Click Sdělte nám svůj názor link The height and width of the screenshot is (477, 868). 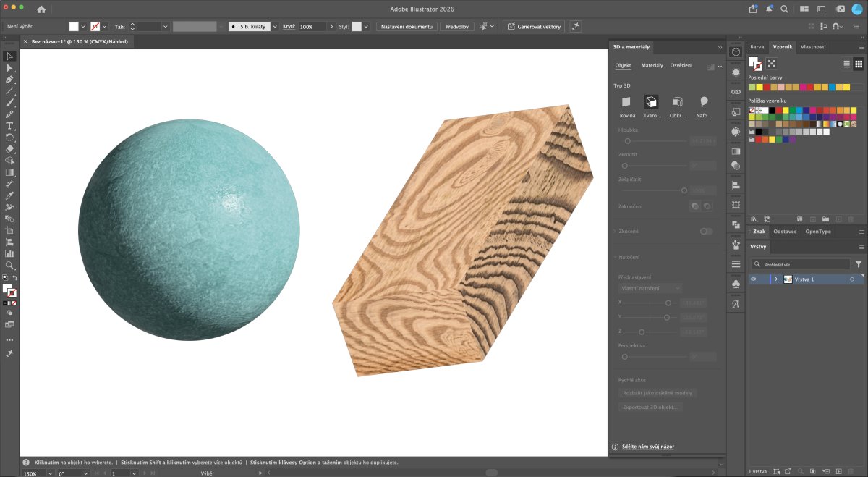(648, 447)
